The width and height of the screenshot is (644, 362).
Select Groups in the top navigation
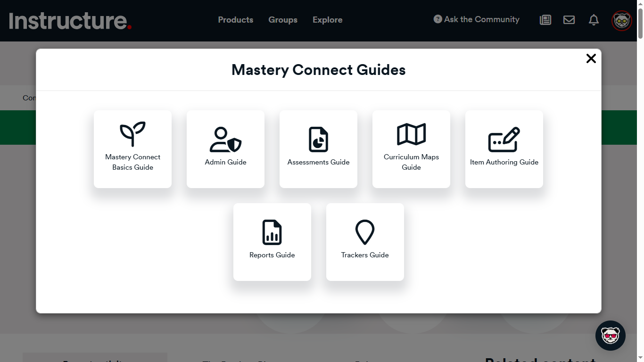[x=283, y=20]
